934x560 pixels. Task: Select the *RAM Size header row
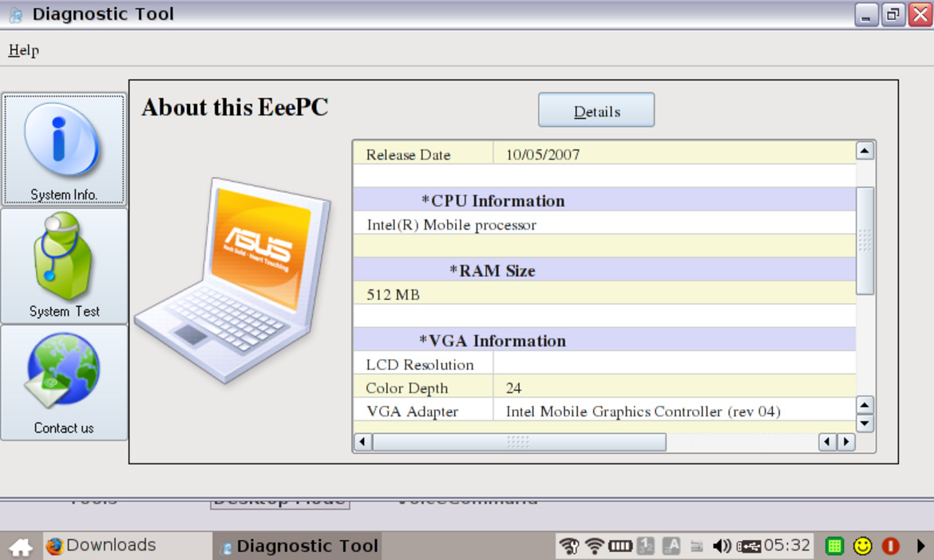(604, 270)
